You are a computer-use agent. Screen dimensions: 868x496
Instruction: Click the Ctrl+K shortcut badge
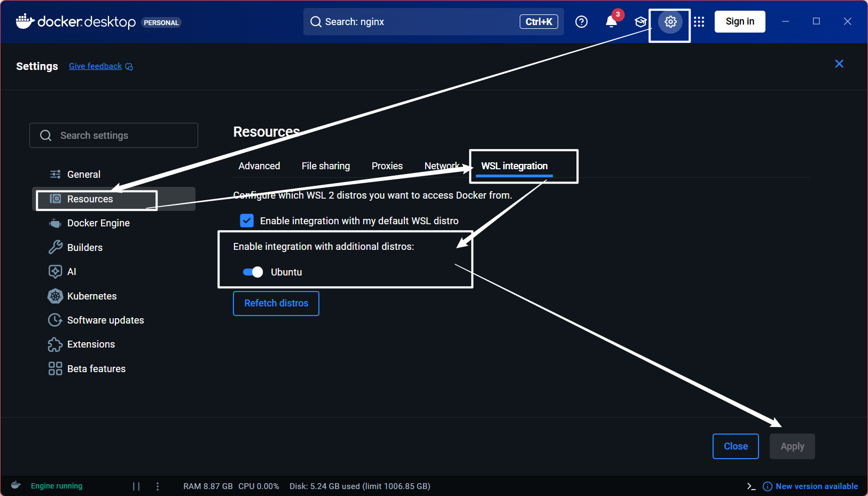[x=538, y=21]
